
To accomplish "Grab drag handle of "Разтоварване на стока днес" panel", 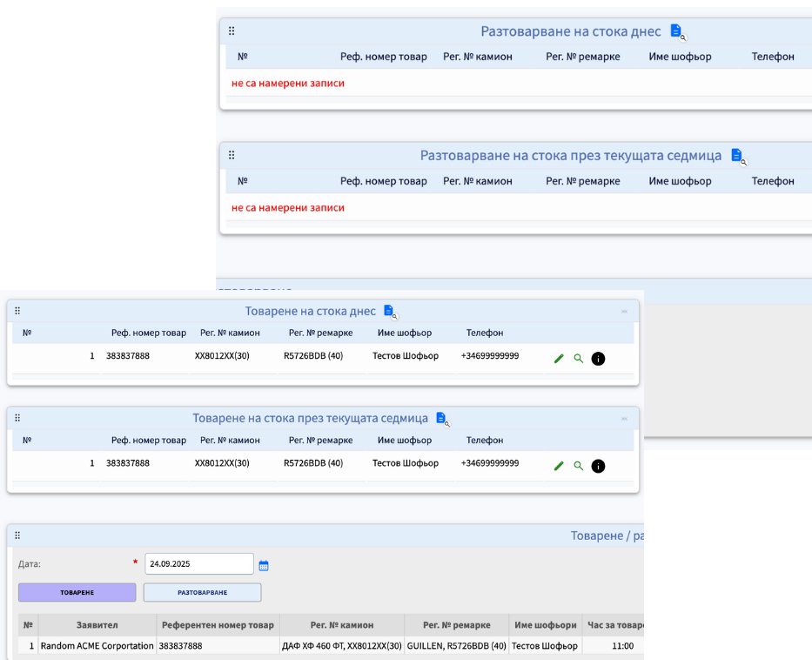I will pyautogui.click(x=232, y=30).
